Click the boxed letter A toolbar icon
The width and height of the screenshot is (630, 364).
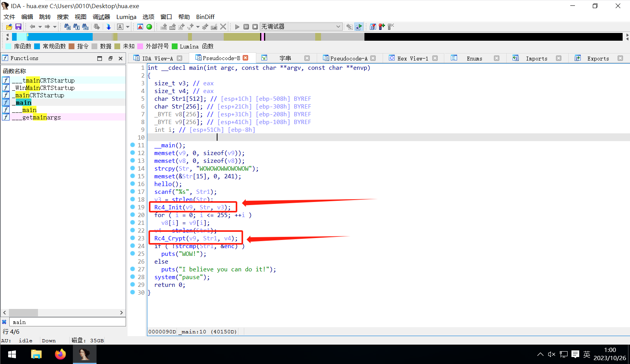120,27
